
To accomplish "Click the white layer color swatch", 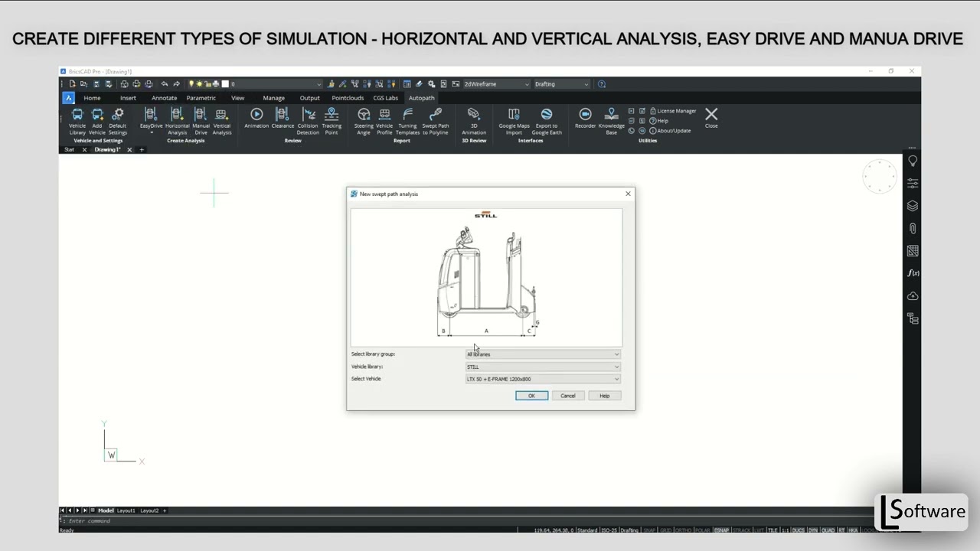I will click(225, 84).
